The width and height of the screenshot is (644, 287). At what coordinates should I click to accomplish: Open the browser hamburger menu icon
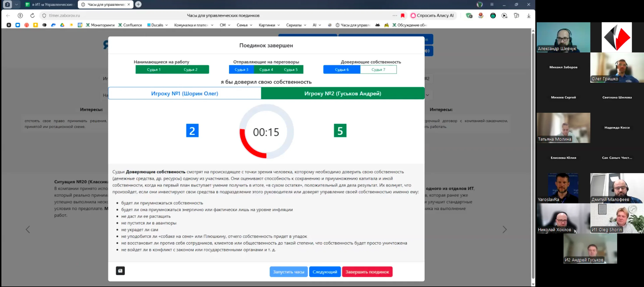coord(492,4)
